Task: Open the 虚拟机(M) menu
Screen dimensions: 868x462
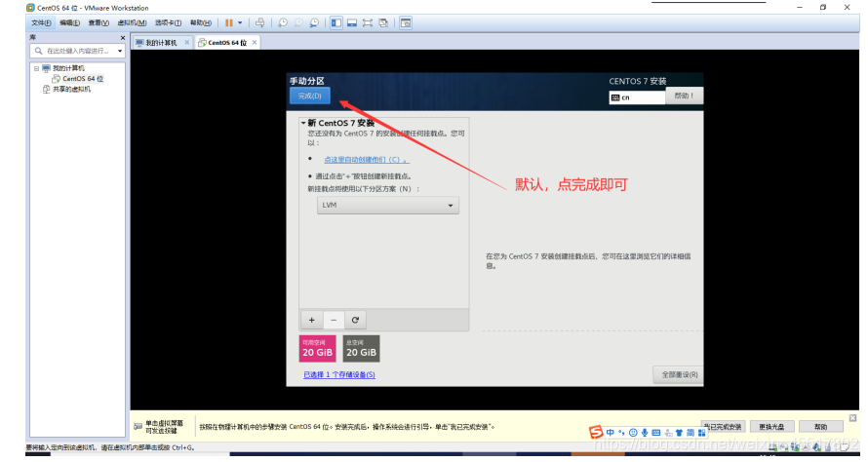Action: tap(132, 22)
